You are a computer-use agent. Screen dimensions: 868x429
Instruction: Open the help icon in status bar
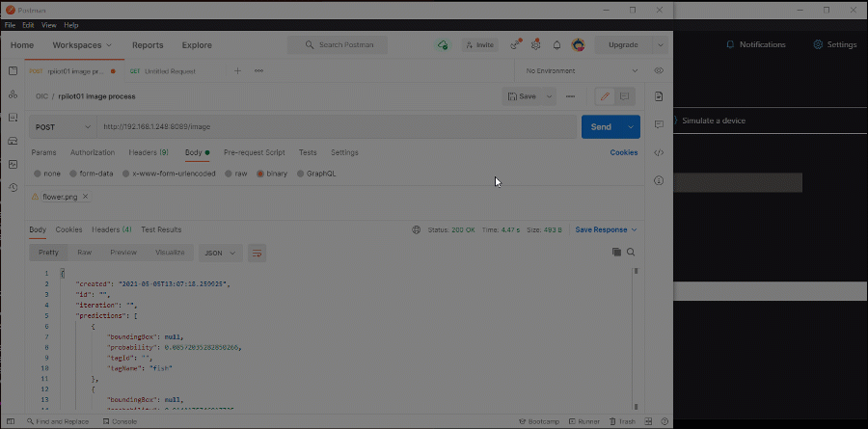[x=665, y=422]
